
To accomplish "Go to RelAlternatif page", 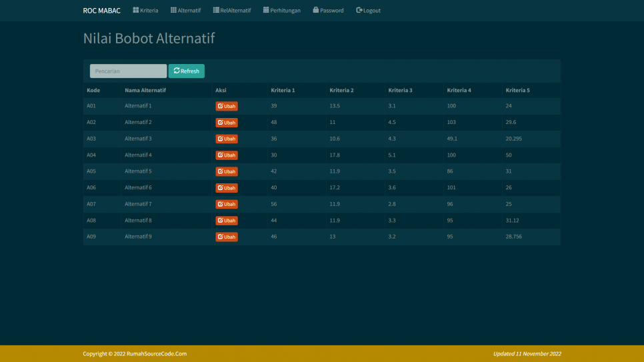I will click(x=232, y=10).
